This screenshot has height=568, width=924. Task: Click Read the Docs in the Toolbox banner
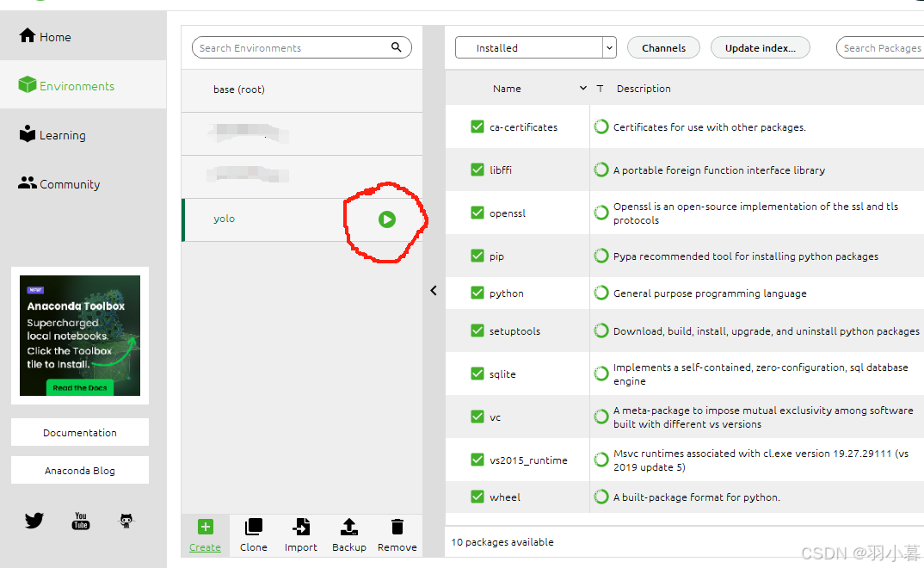pyautogui.click(x=79, y=387)
